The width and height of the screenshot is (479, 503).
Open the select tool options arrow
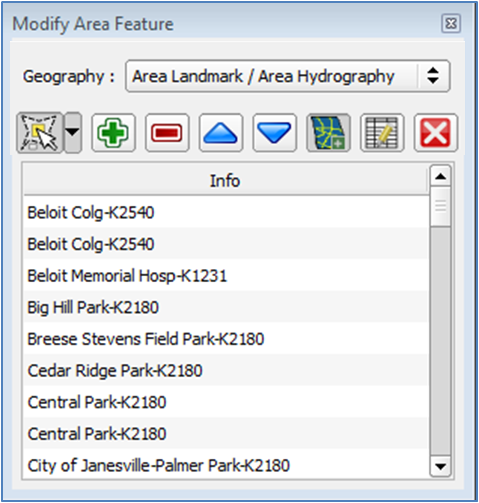coord(73,133)
